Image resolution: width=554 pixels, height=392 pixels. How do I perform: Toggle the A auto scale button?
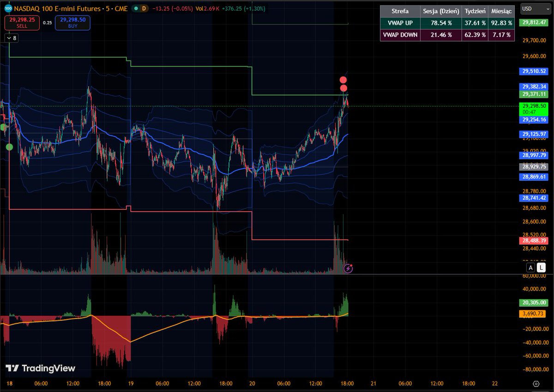(x=531, y=267)
